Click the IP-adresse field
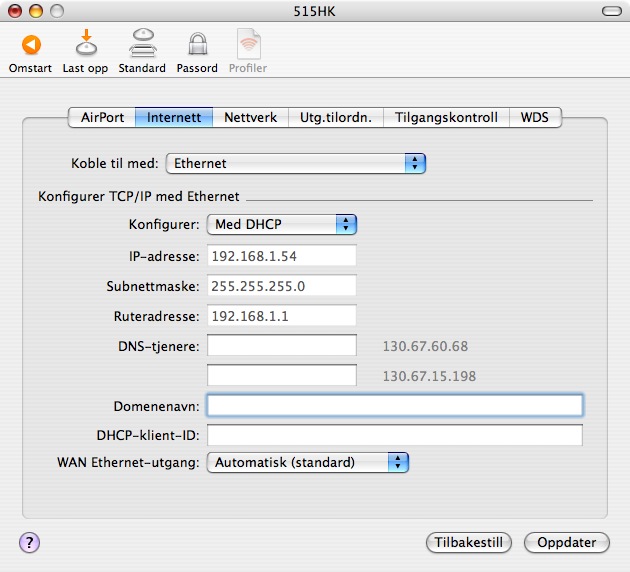The height and width of the screenshot is (572, 630). (282, 255)
